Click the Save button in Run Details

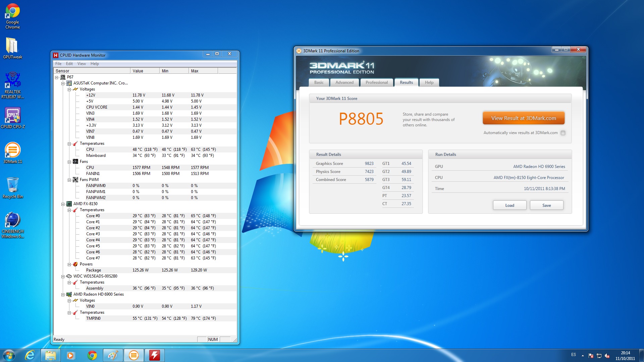click(546, 205)
